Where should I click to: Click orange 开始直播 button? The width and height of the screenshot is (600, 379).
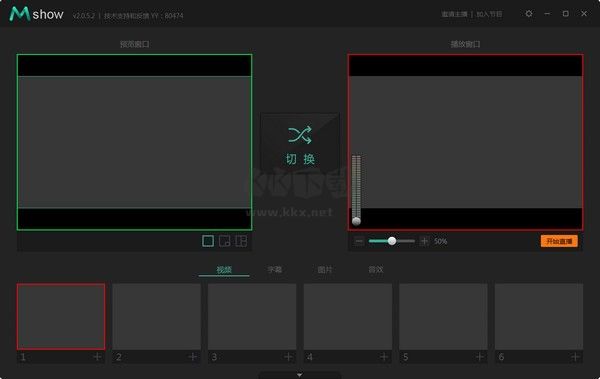559,241
